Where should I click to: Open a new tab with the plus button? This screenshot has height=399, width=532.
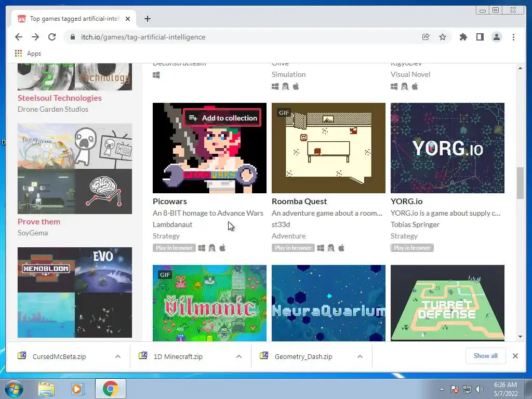[147, 19]
